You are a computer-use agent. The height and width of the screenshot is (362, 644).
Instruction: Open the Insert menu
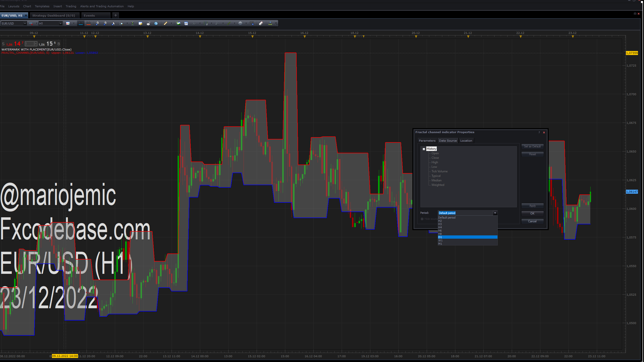(x=57, y=6)
